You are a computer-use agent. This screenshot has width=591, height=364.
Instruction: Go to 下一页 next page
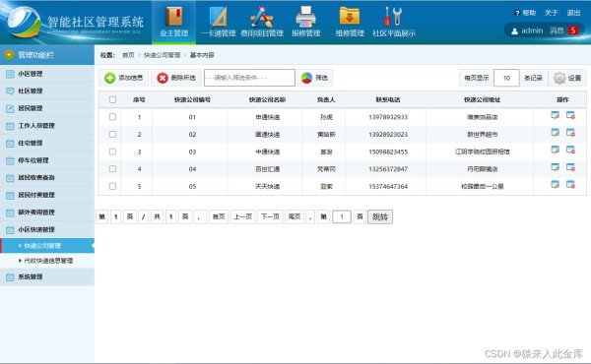pos(270,216)
